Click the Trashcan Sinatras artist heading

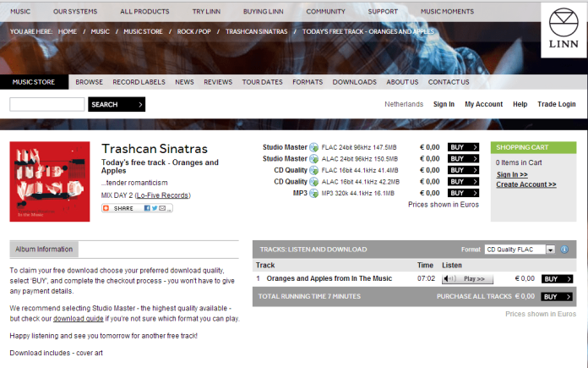pos(155,149)
